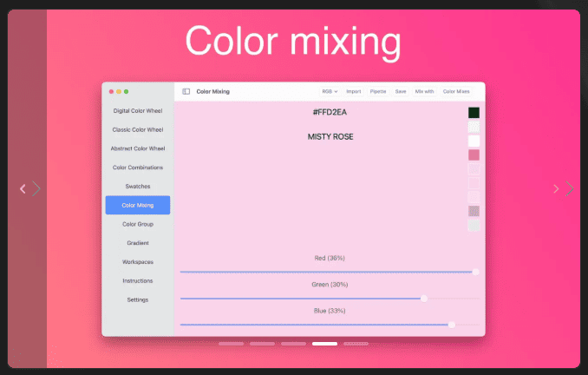The width and height of the screenshot is (588, 375).
Task: Pick the dotted off-white swatch below dark green
Action: [474, 127]
